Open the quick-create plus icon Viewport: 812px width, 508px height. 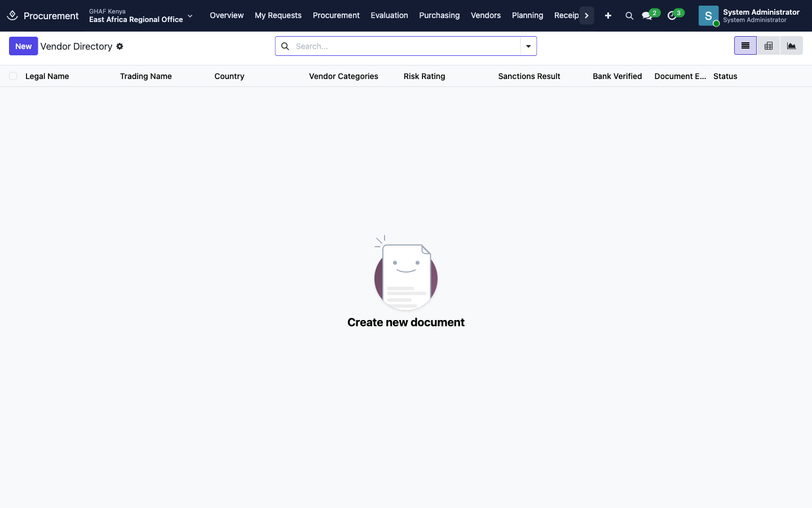pos(608,16)
